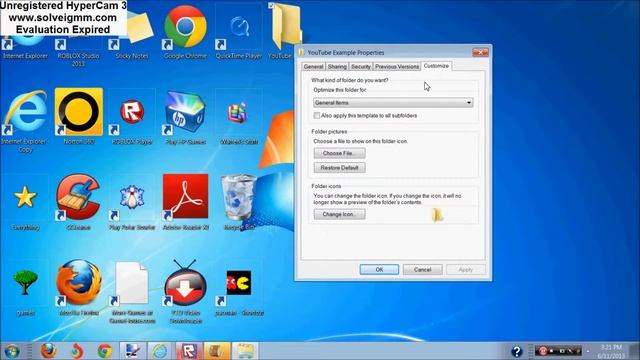
Task: Click the red swirl taskbar icon
Action: (77, 351)
